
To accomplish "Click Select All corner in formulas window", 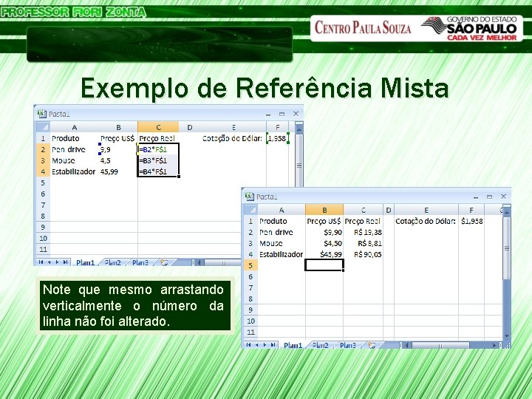I will point(43,127).
